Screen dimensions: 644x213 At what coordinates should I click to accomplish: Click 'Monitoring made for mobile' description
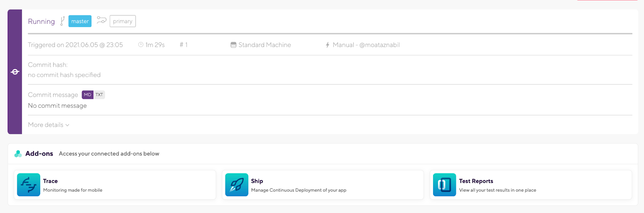tap(73, 190)
